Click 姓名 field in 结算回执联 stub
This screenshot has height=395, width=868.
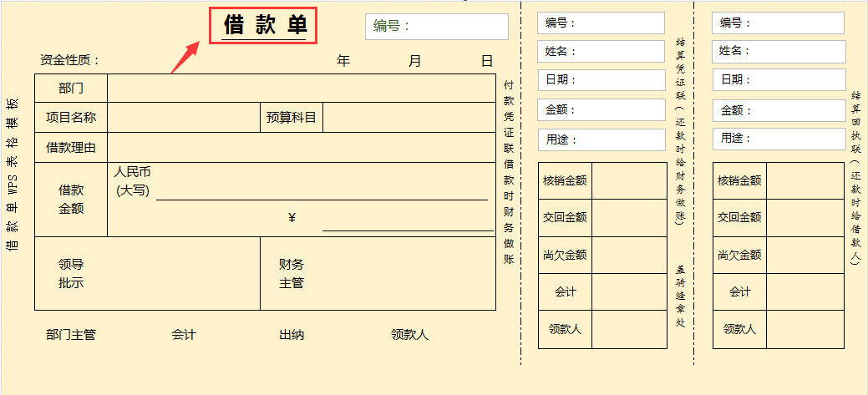coord(779,52)
